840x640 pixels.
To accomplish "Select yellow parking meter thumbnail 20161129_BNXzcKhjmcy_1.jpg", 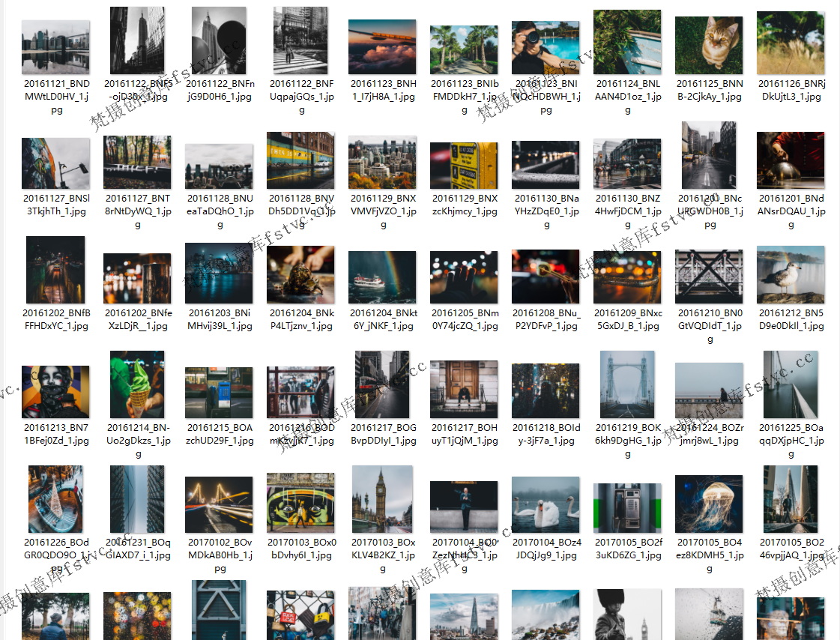I will point(464,166).
